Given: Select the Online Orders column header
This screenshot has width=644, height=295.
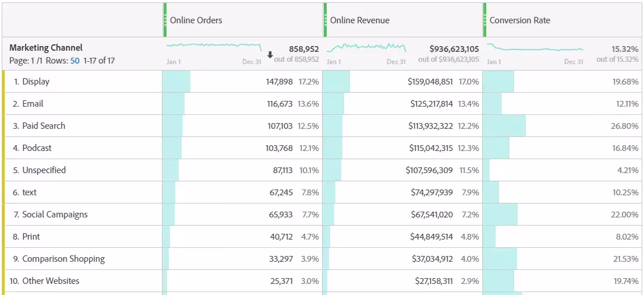Looking at the screenshot, I should click(x=196, y=20).
